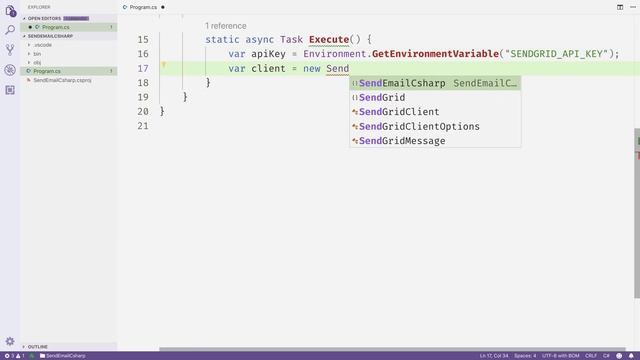Choose SendGridMessage suggestion

pyautogui.click(x=435, y=141)
